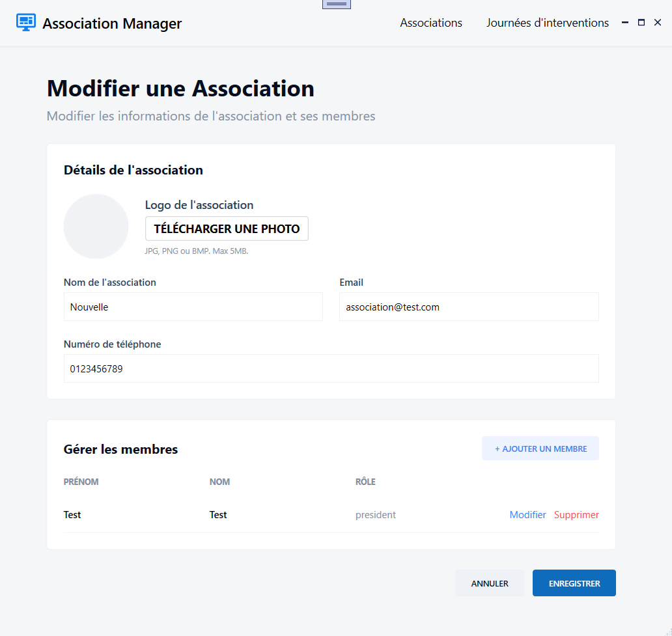
Task: Click into the Email input field
Action: point(468,307)
